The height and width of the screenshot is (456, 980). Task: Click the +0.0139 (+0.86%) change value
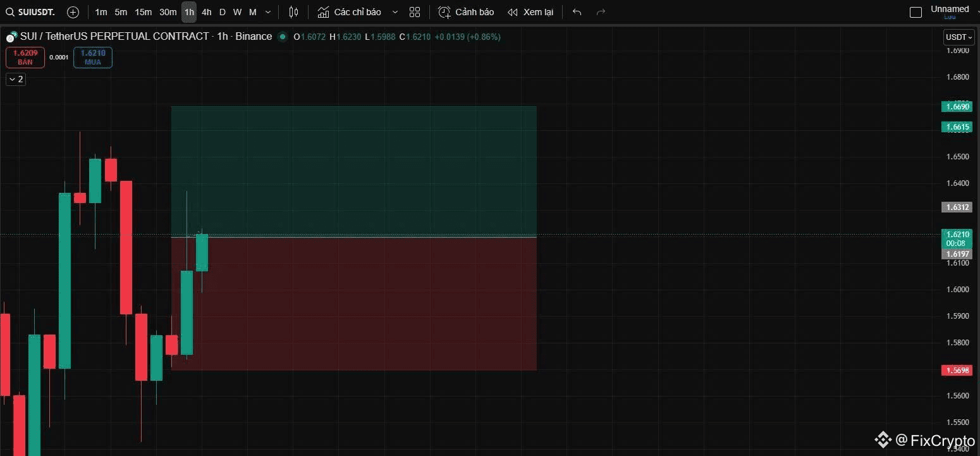tap(467, 37)
